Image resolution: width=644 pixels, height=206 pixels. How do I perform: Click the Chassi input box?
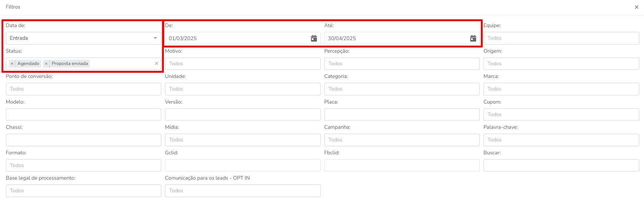[x=83, y=140]
